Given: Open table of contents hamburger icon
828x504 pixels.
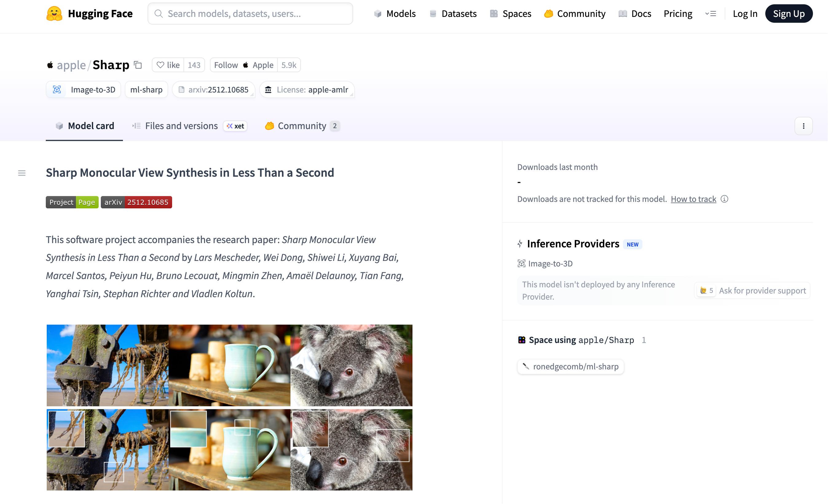Looking at the screenshot, I should point(22,173).
